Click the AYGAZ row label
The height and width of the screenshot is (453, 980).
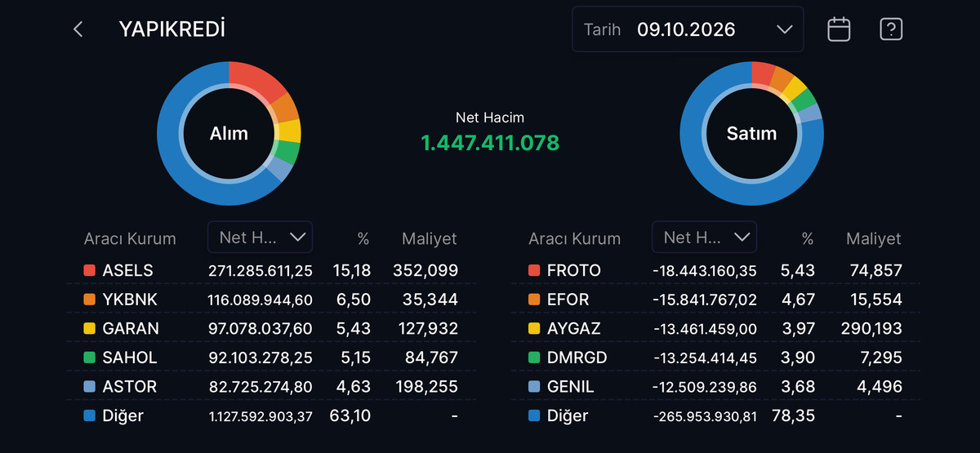click(x=574, y=328)
